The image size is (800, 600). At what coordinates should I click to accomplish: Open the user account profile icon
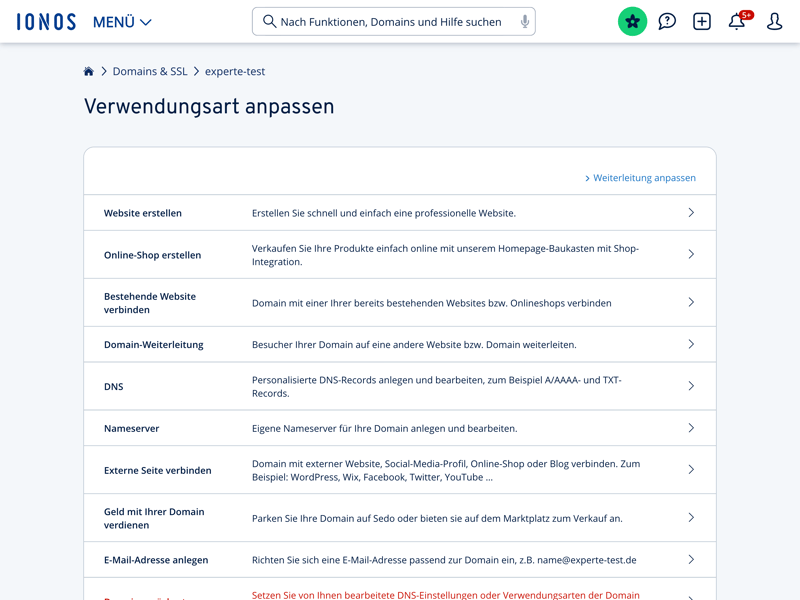(774, 21)
